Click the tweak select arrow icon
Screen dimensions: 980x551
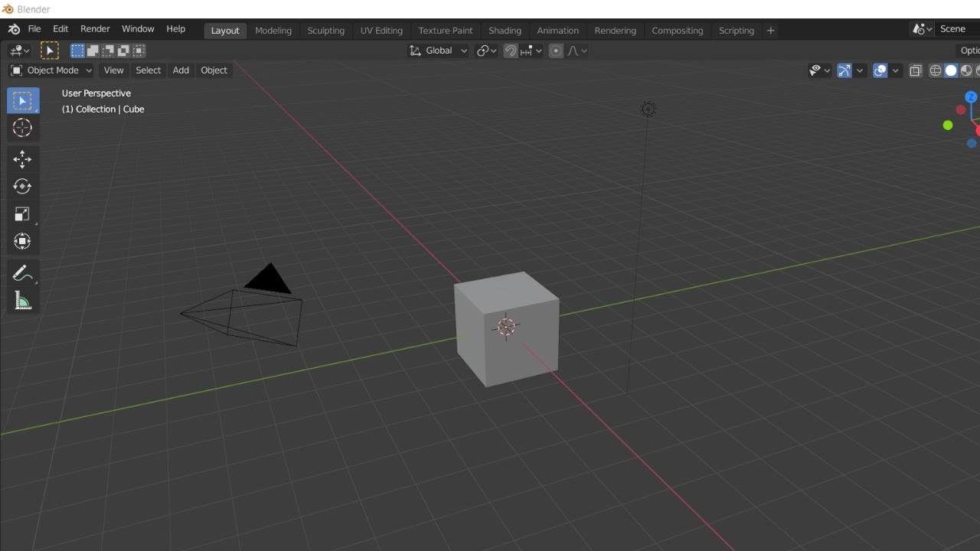pyautogui.click(x=50, y=51)
